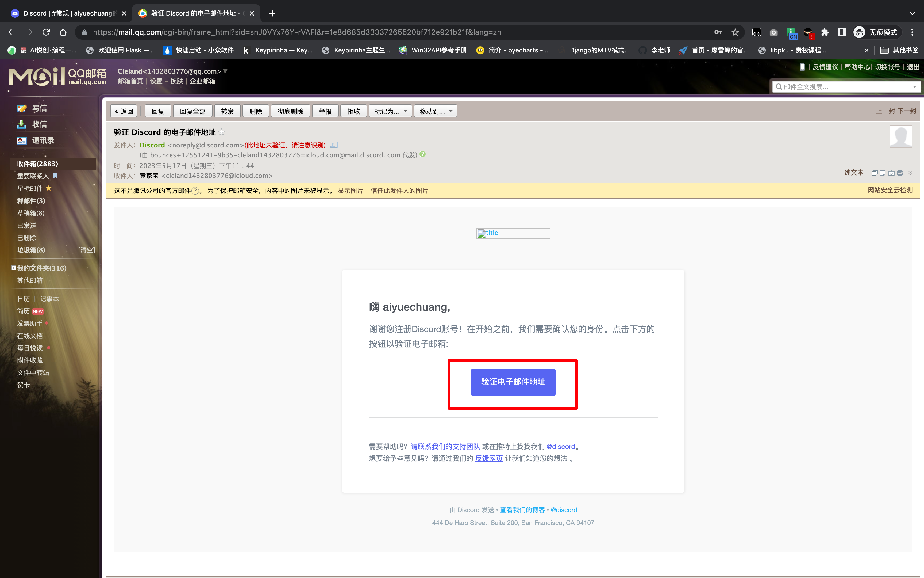Click the goggles extension icon
Viewport: 924px width, 578px height.
[x=756, y=32]
